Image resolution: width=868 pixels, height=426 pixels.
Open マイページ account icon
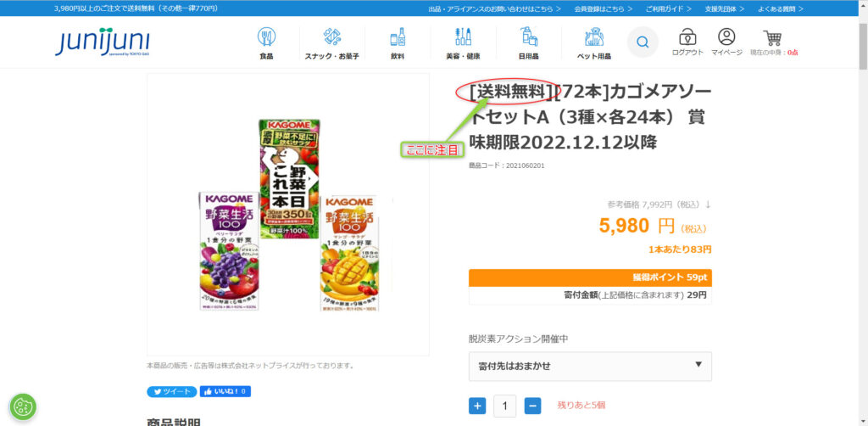pyautogui.click(x=726, y=37)
